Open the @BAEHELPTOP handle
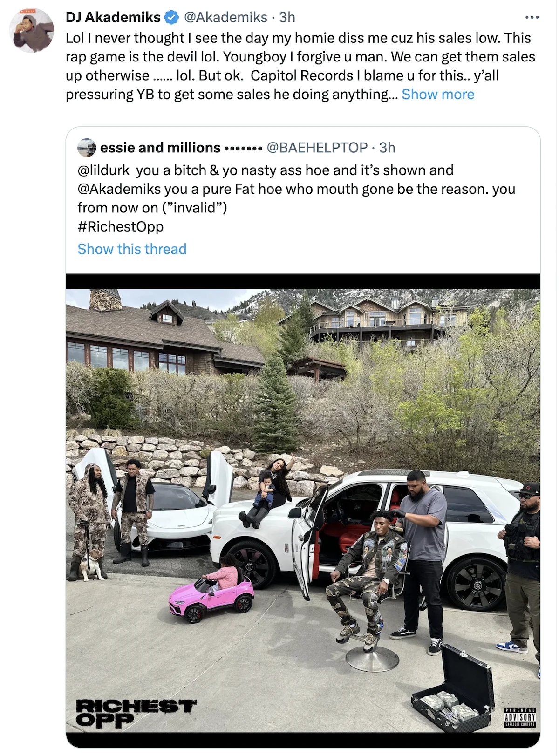 317,148
